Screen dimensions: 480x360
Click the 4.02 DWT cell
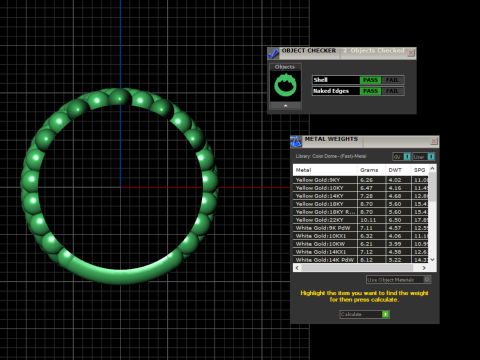pyautogui.click(x=398, y=180)
